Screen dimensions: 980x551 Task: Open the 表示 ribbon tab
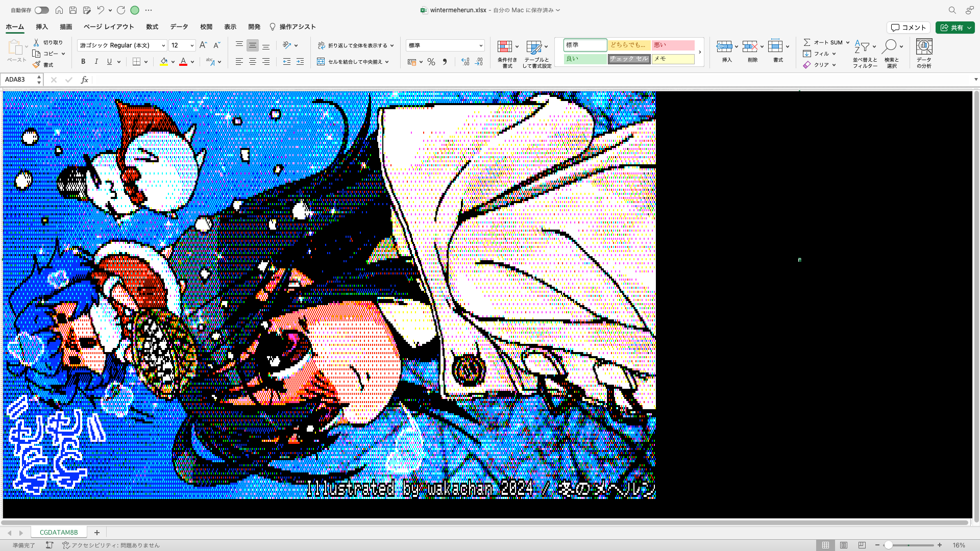pos(230,27)
